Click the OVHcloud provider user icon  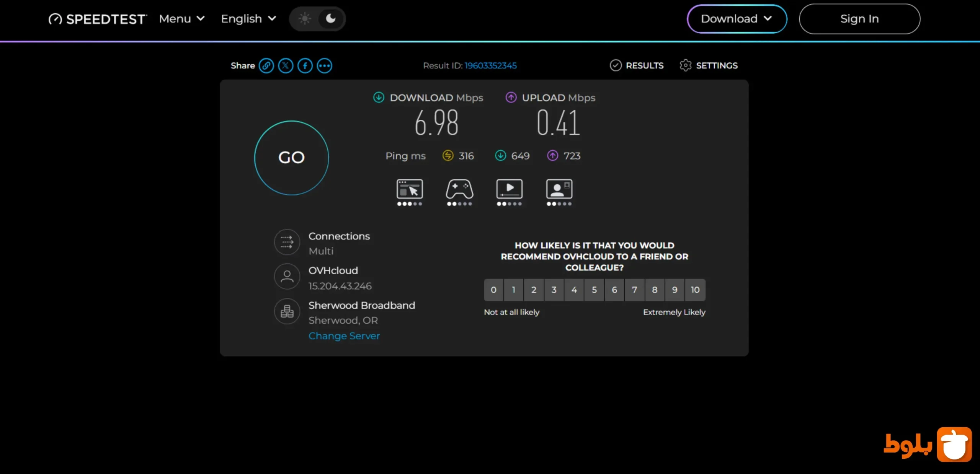(x=287, y=277)
